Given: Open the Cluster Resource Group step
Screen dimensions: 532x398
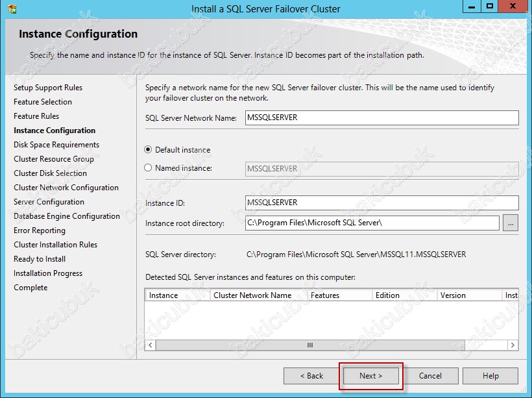Looking at the screenshot, I should tap(54, 159).
